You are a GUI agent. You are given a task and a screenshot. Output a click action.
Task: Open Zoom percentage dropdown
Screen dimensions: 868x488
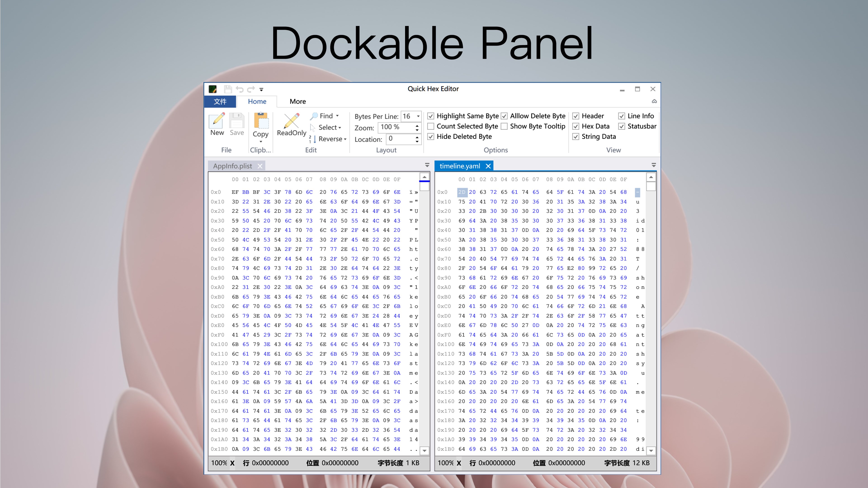click(417, 129)
